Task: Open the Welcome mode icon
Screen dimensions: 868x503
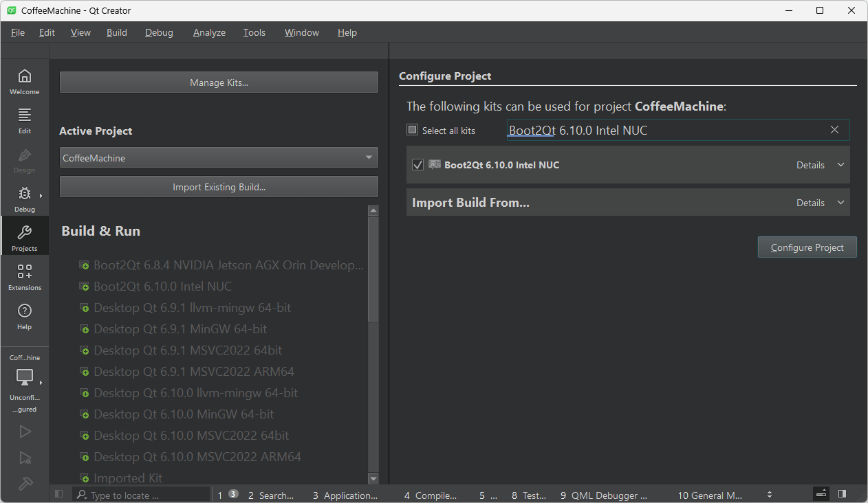Action: (x=24, y=81)
